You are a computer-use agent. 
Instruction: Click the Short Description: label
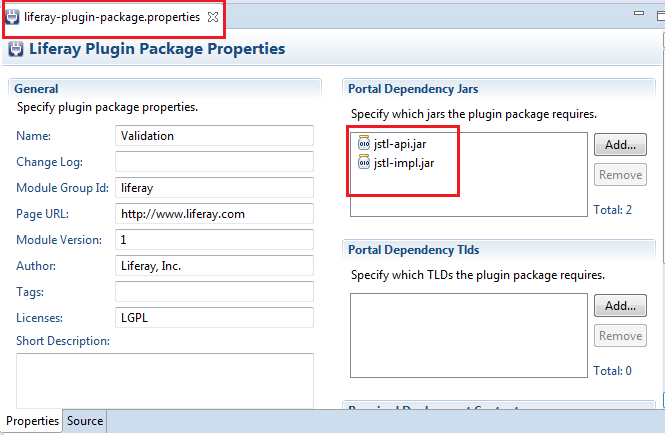(x=63, y=341)
